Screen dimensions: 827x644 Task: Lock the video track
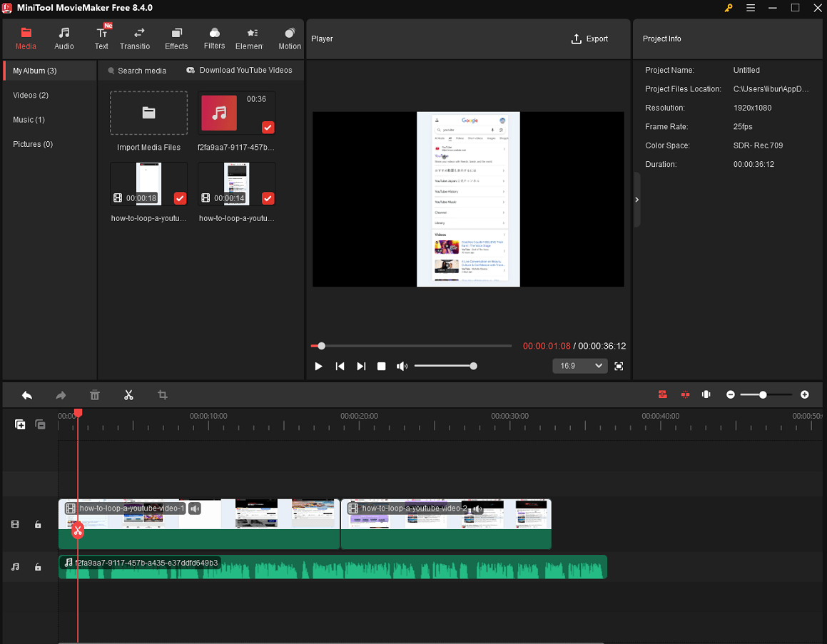pyautogui.click(x=38, y=524)
